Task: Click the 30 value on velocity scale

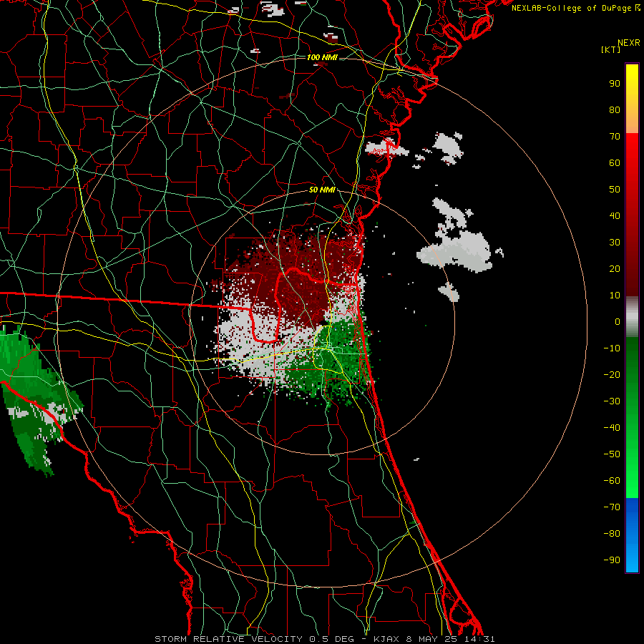Action: tap(615, 243)
